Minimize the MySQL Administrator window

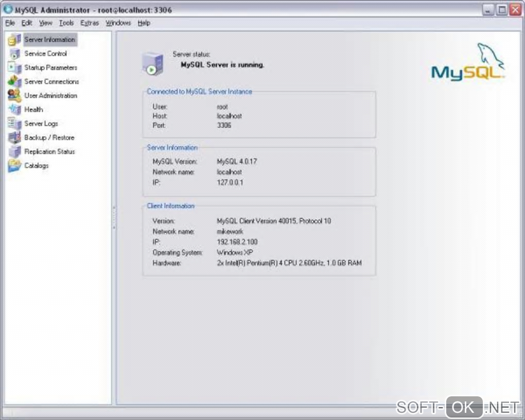click(488, 10)
